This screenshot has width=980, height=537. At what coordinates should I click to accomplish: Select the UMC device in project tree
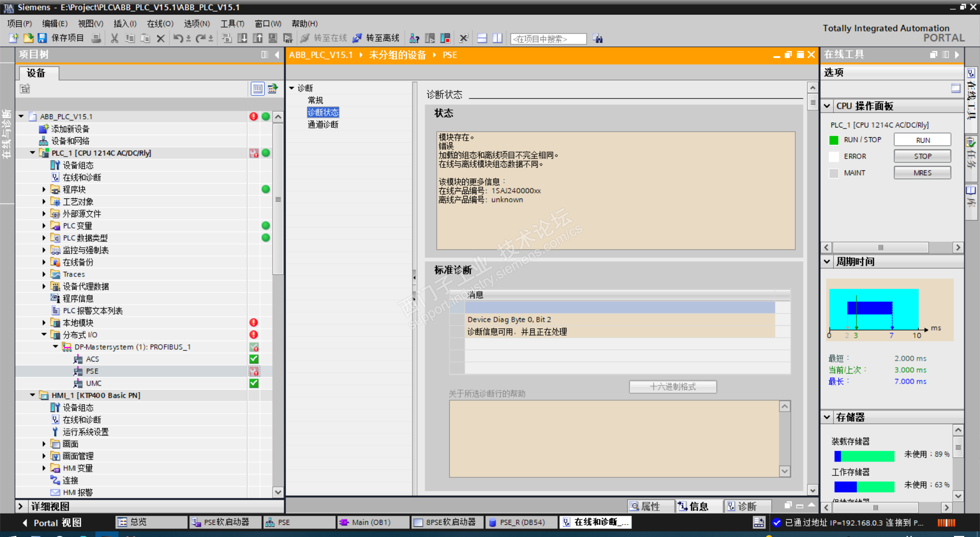[x=93, y=383]
